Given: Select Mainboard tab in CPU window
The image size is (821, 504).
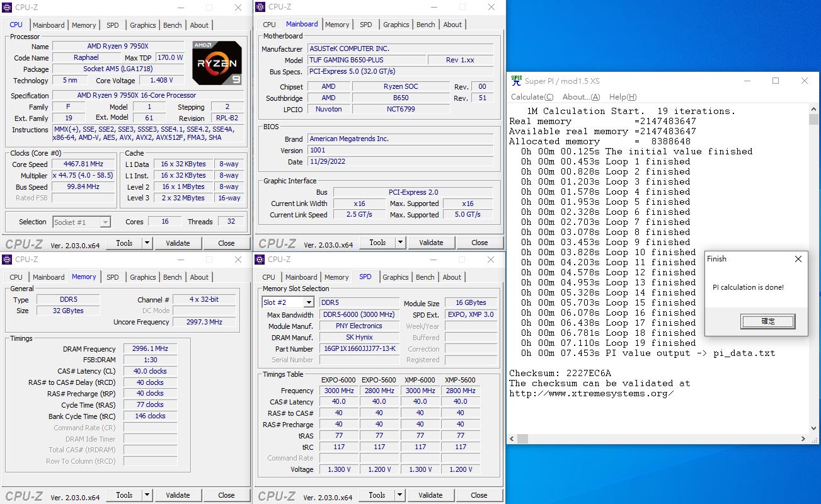Looking at the screenshot, I should pos(49,25).
